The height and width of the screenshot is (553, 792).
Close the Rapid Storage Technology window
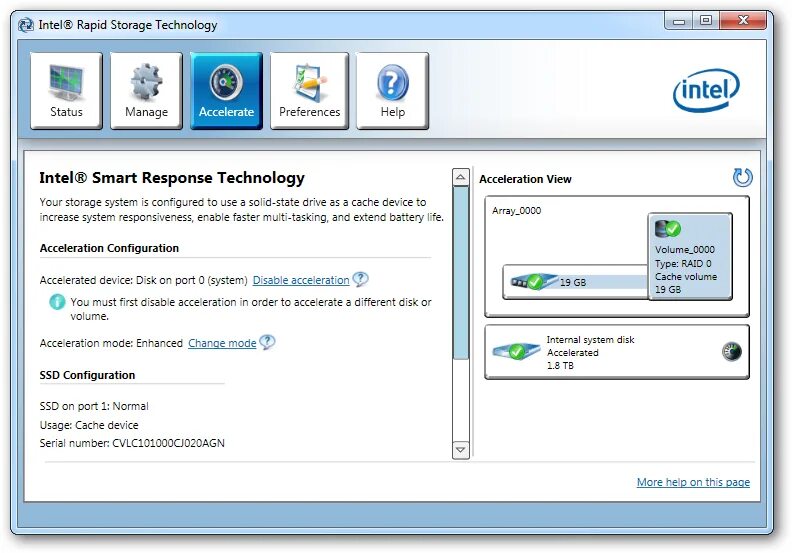[743, 21]
